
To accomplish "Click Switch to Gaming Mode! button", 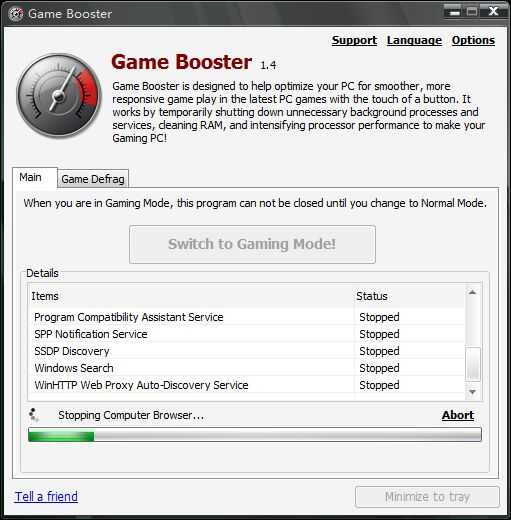I will point(252,244).
